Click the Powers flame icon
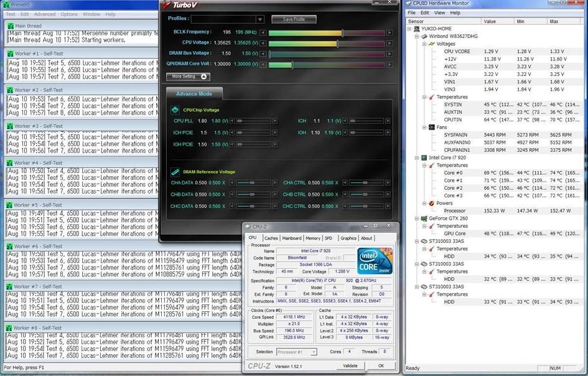This screenshot has height=376, width=588. point(432,203)
